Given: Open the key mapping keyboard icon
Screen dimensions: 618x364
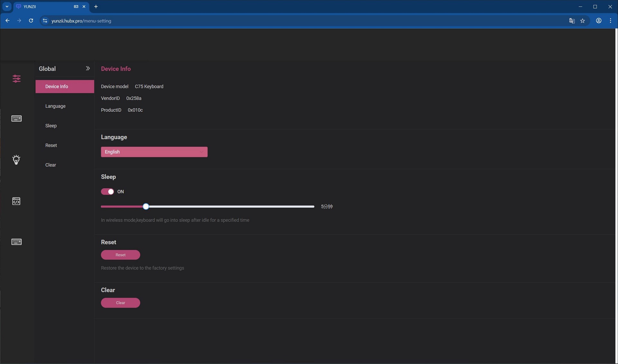Looking at the screenshot, I should coord(16,118).
